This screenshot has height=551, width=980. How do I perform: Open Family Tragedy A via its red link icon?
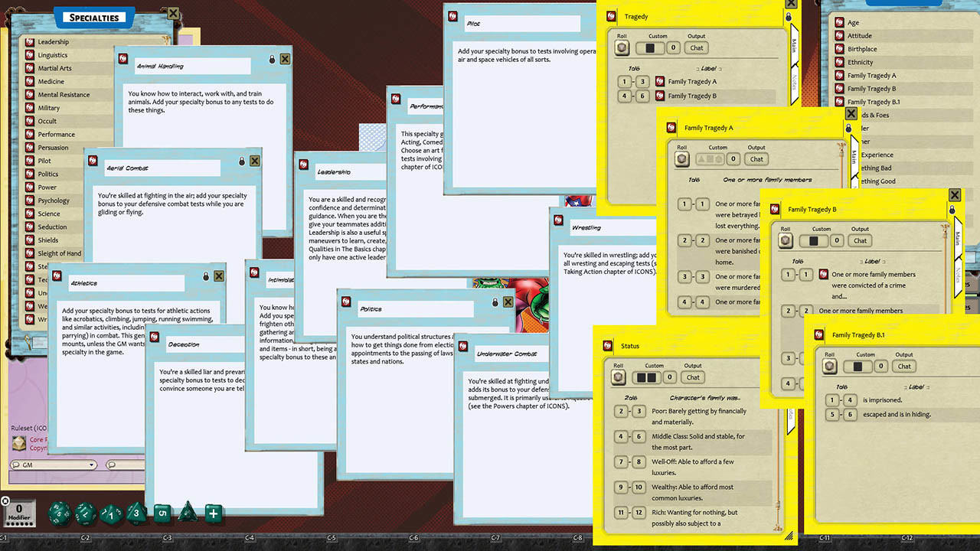click(x=660, y=82)
